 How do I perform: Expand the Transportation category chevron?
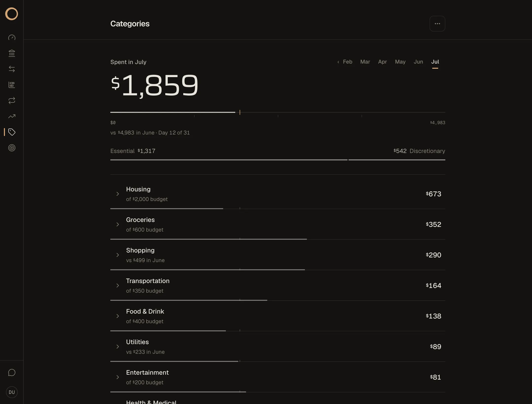pos(118,286)
